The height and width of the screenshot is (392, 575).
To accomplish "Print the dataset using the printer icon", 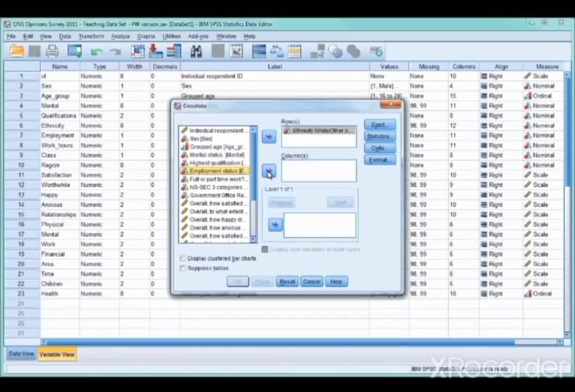I will click(51, 51).
